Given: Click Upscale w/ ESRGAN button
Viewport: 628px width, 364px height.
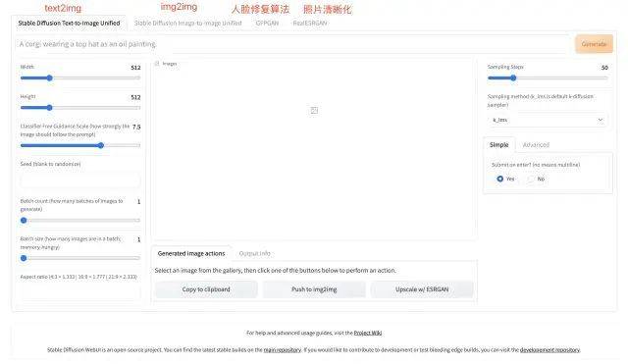Looking at the screenshot, I should click(x=422, y=289).
